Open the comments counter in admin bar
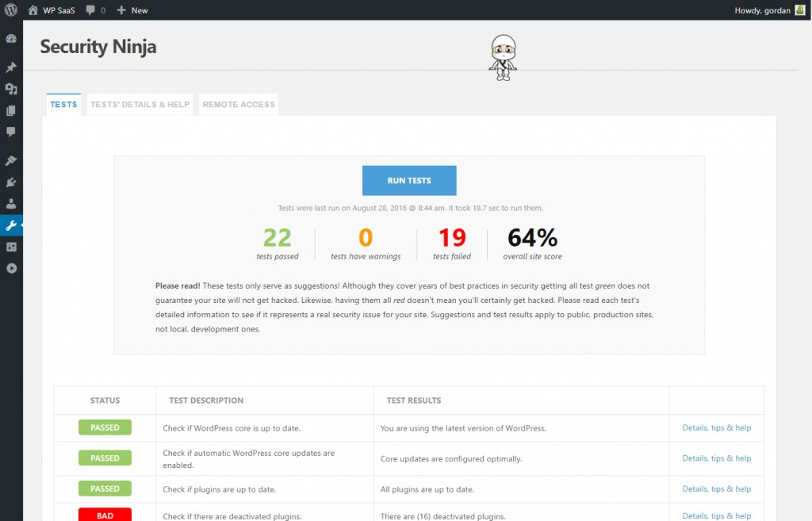This screenshot has height=521, width=812. [x=95, y=10]
